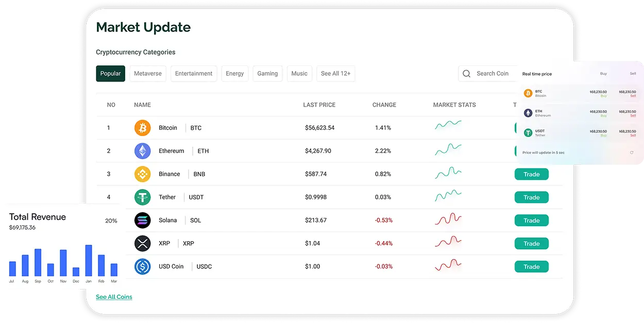Click the Binance coin logo
This screenshot has height=323, width=644.
pos(143,174)
